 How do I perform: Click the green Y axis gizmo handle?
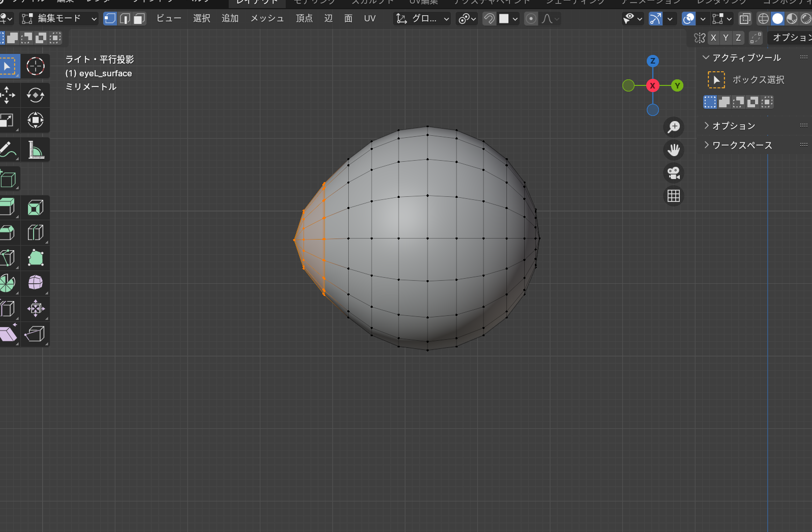coord(677,85)
